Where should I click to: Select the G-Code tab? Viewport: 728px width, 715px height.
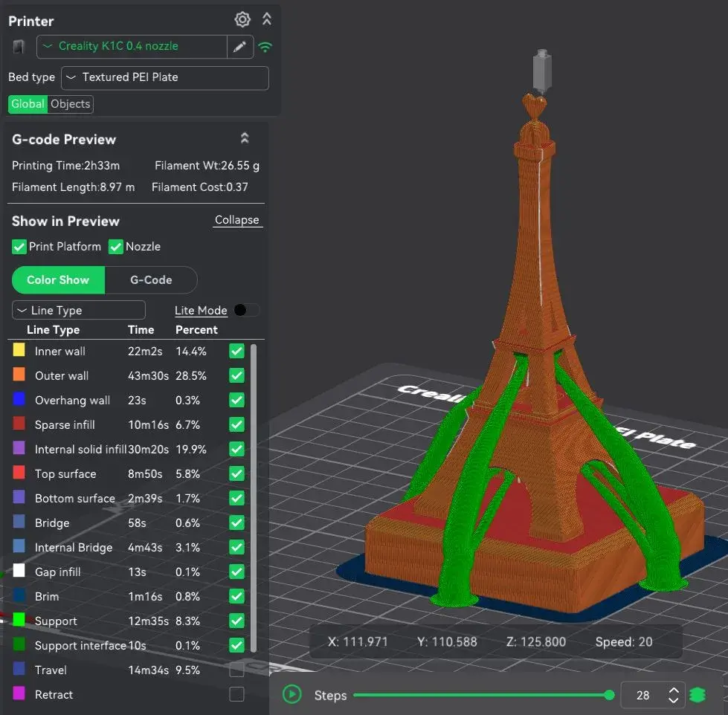[151, 279]
